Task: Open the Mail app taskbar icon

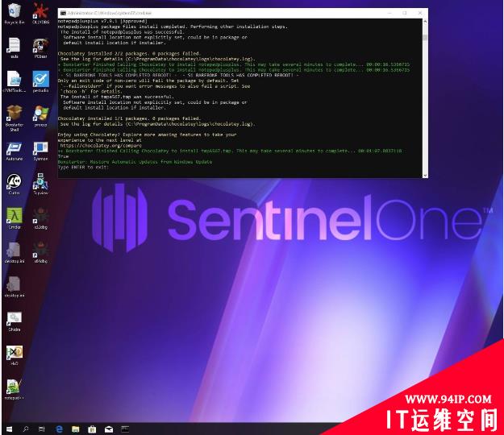Action: pyautogui.click(x=109, y=429)
